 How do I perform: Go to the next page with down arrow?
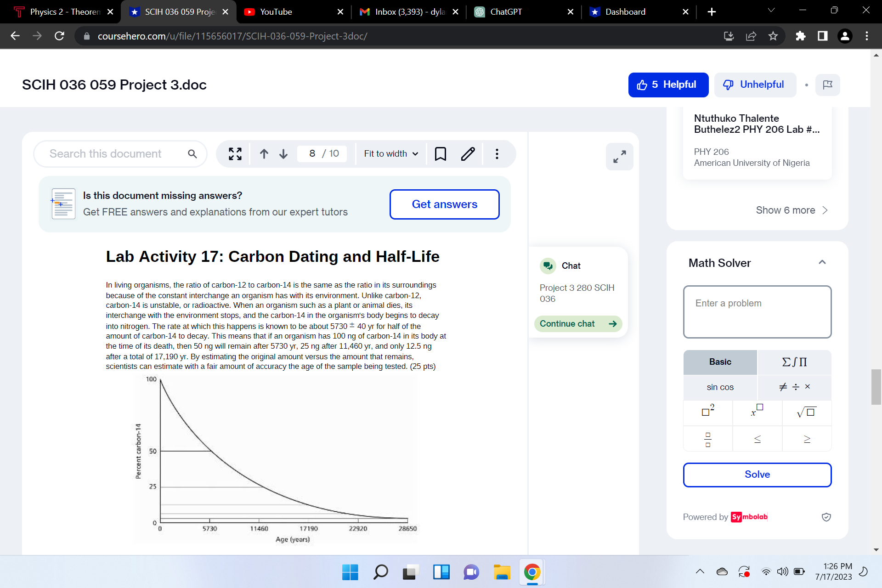tap(283, 153)
